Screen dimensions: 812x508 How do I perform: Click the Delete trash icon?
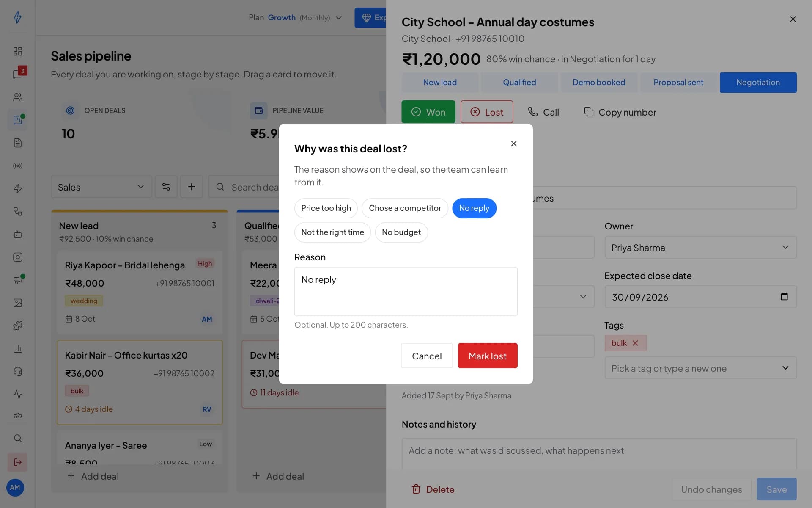(x=416, y=489)
